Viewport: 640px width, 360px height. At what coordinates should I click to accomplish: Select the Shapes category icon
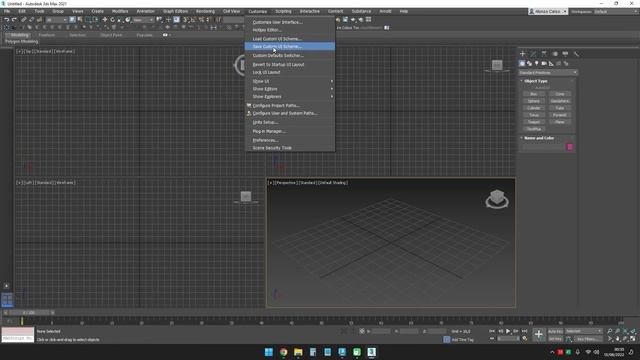coord(529,63)
